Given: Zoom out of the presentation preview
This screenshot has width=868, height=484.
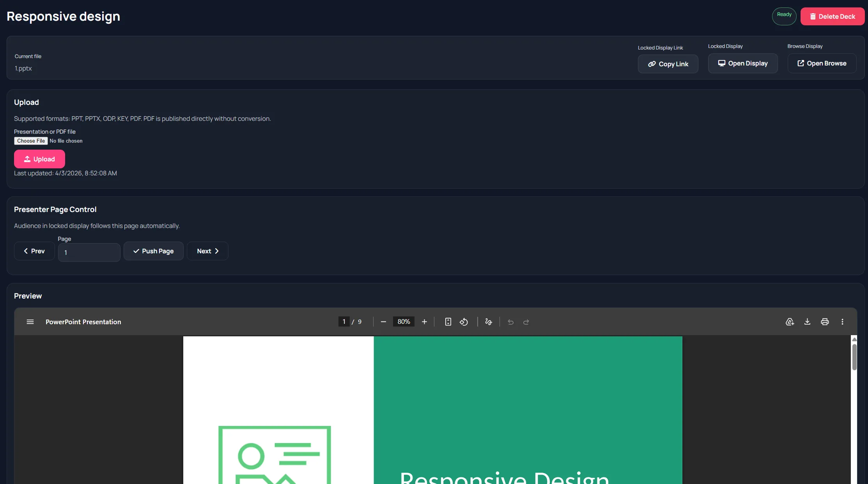Looking at the screenshot, I should [383, 321].
